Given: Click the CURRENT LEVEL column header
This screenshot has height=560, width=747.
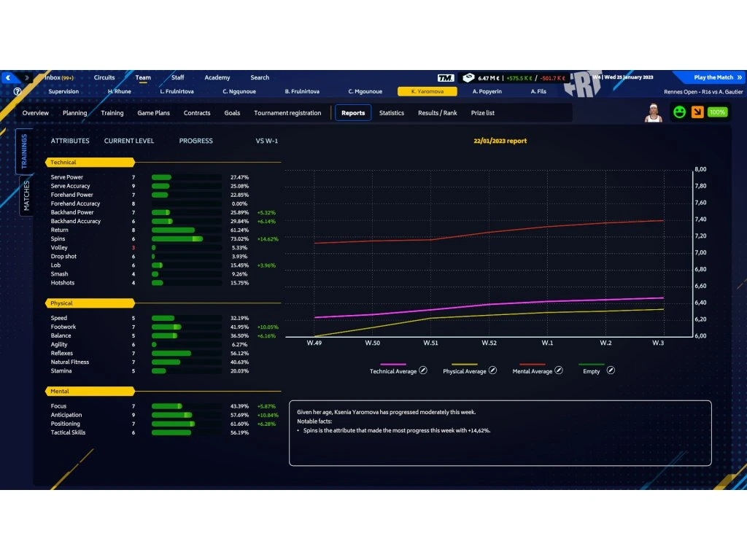Looking at the screenshot, I should [x=129, y=141].
